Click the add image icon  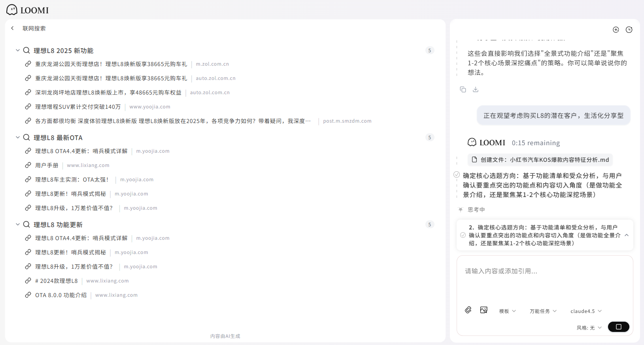coord(483,310)
